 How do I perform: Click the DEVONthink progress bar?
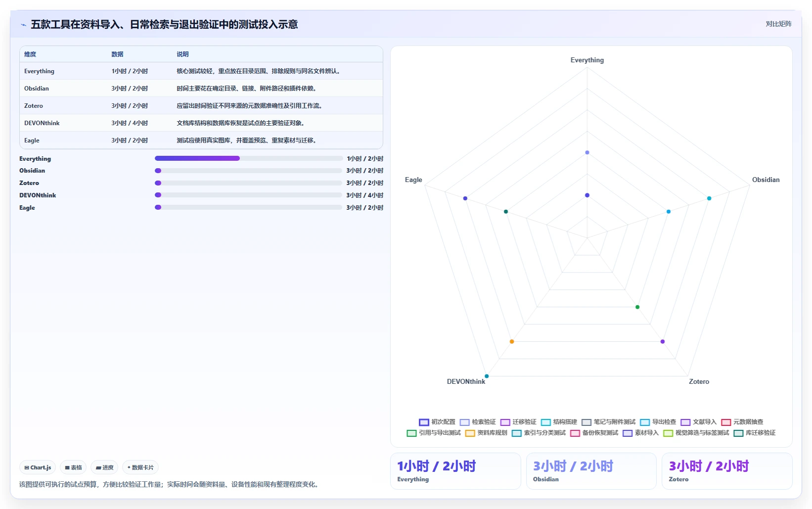[x=248, y=195]
